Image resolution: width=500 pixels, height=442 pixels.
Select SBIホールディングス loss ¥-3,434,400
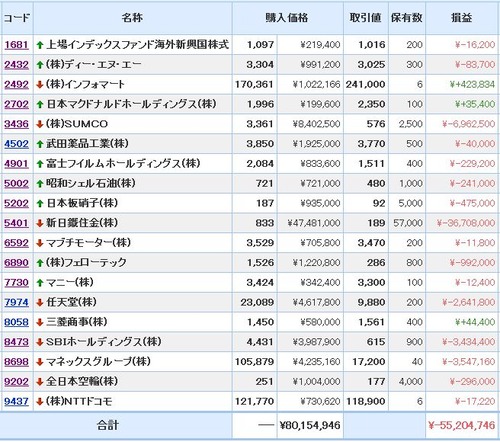(468, 342)
